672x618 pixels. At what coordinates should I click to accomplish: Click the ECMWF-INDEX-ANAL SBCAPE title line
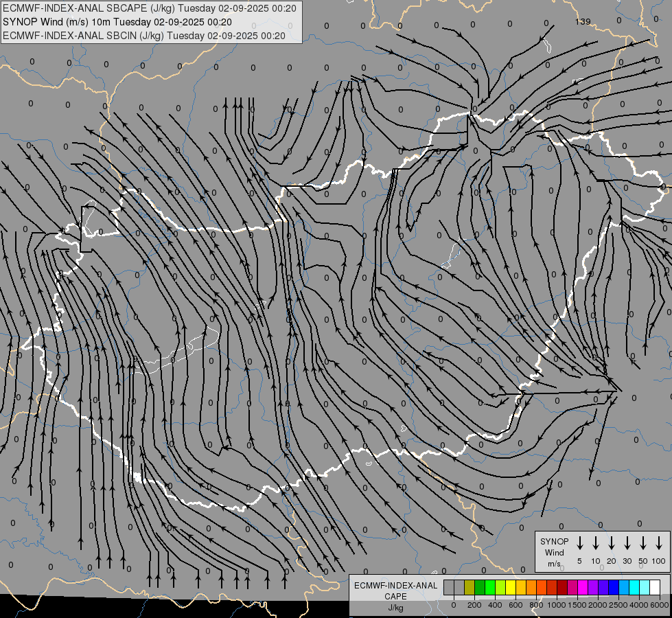pos(150,8)
